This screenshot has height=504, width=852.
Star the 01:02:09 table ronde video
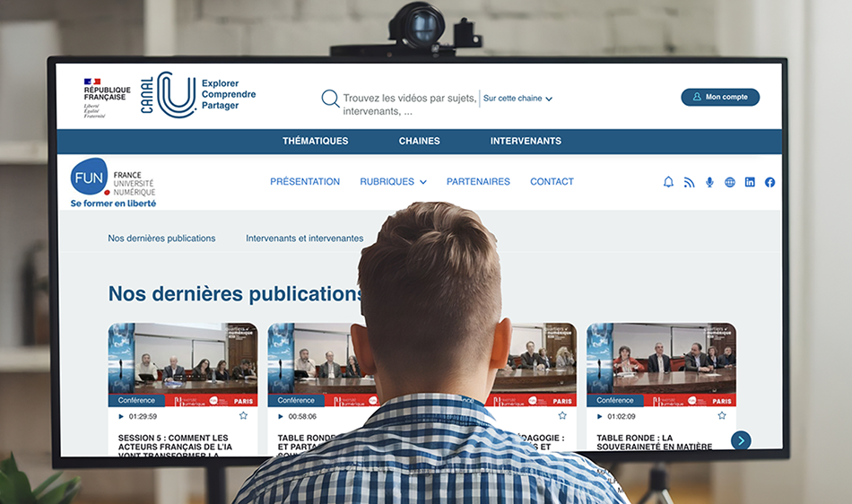pyautogui.click(x=721, y=416)
